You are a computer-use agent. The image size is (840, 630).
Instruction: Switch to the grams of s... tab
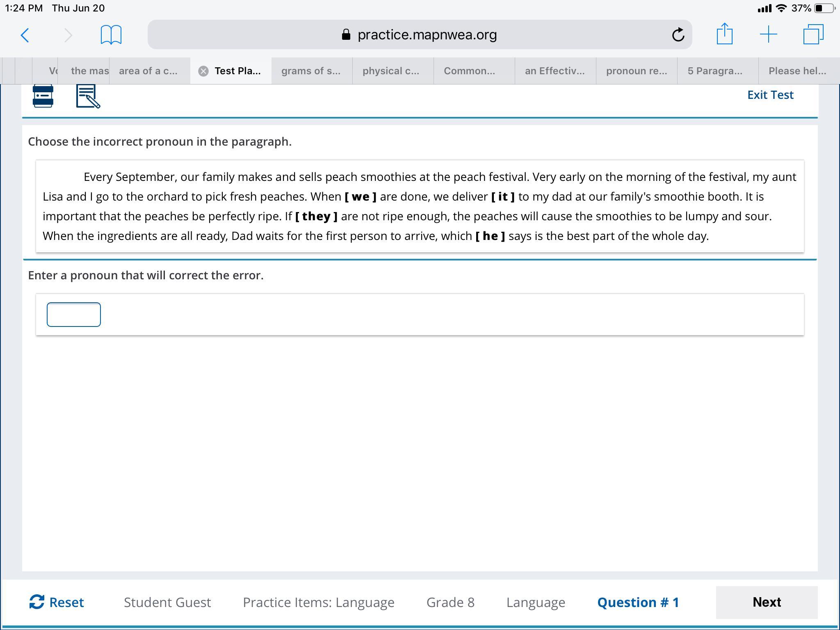311,71
